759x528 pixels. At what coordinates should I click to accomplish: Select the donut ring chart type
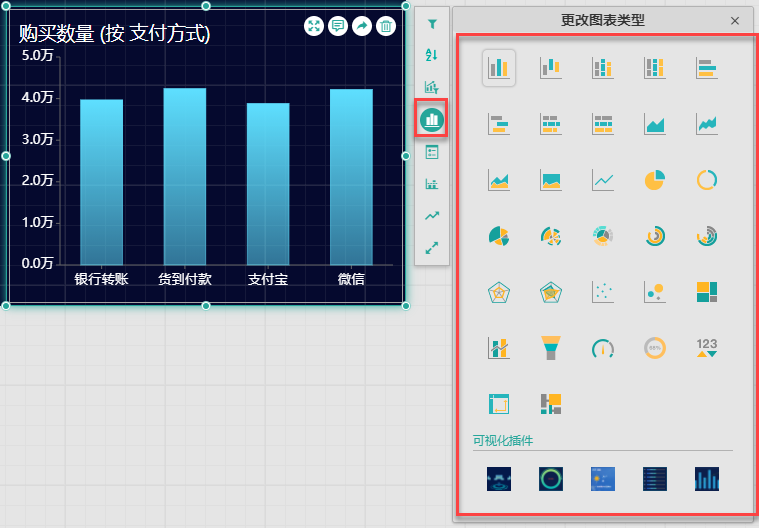click(x=707, y=180)
